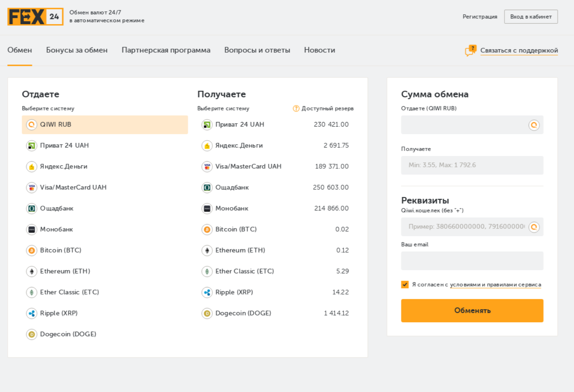Click the Ваш email input field
Image resolution: width=574 pixels, height=392 pixels.
pos(472,261)
